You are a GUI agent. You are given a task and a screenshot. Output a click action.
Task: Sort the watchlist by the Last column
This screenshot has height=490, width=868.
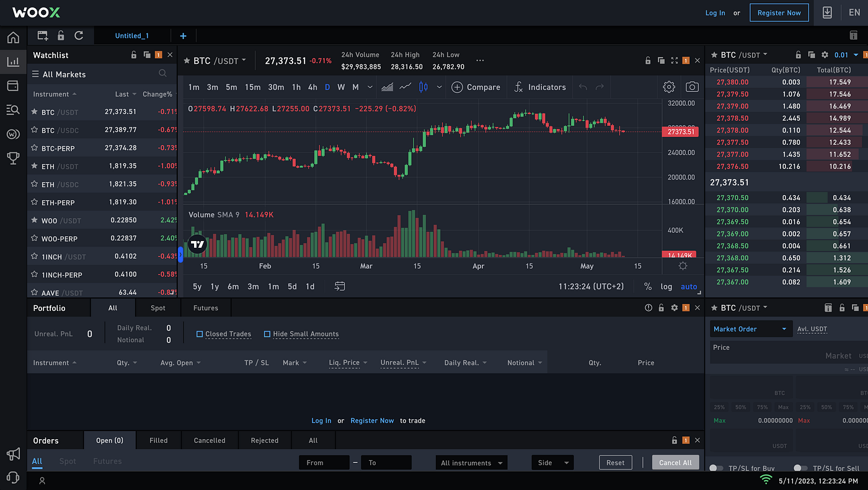[126, 94]
